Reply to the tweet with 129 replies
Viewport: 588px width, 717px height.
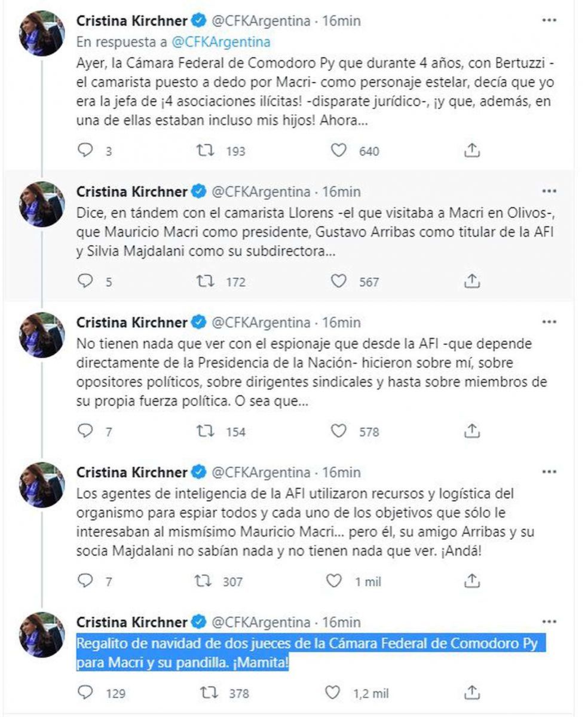87,693
